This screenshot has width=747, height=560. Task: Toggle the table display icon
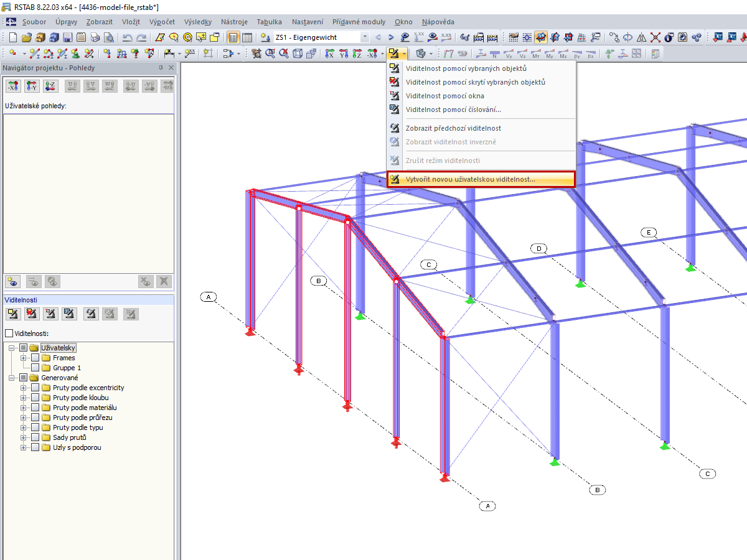(247, 37)
